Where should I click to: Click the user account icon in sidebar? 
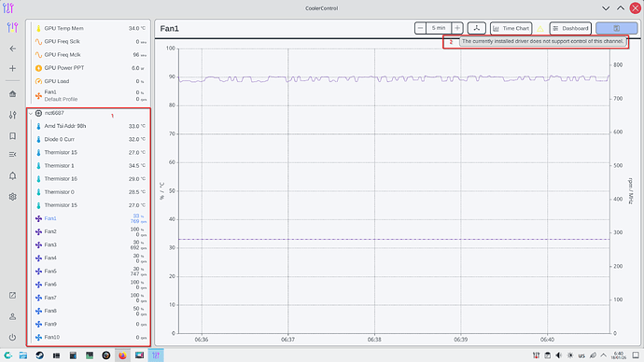[x=13, y=317]
